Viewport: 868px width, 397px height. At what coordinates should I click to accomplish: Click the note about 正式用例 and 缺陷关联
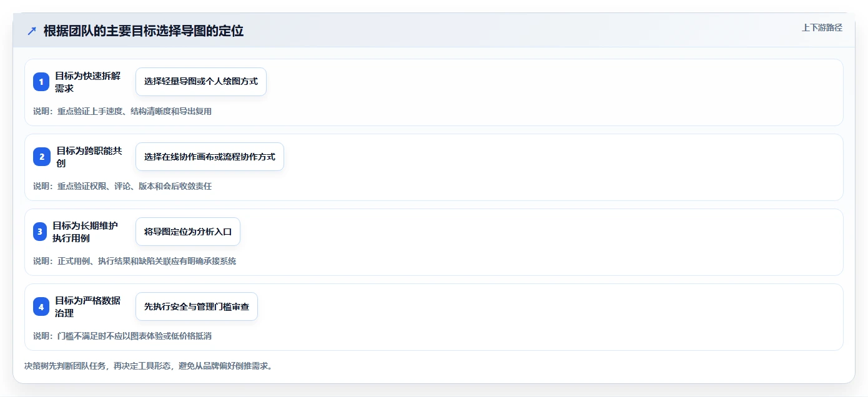click(x=135, y=262)
